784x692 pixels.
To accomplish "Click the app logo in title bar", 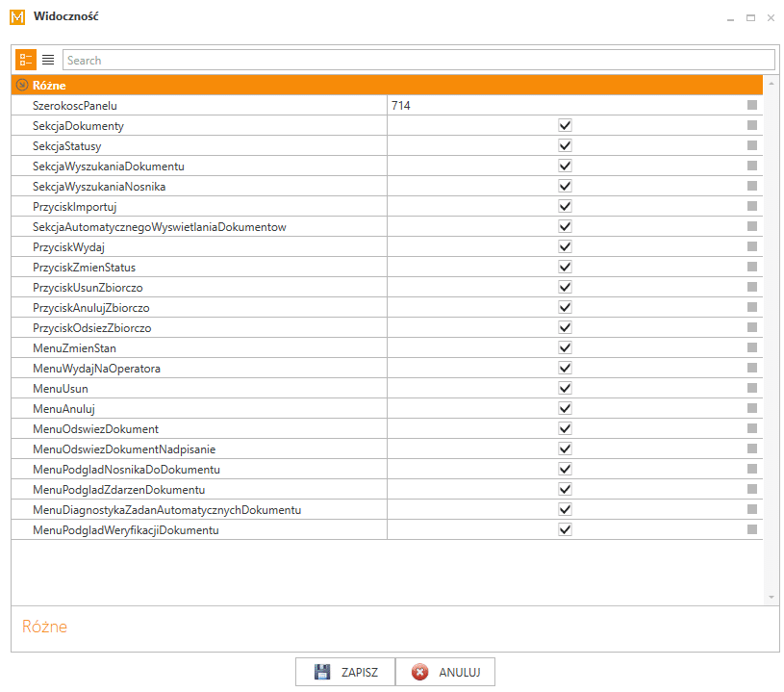I will pos(17,17).
